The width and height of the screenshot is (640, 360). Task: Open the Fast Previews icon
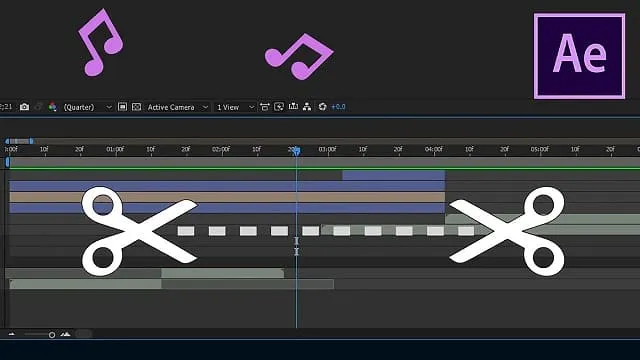point(279,107)
